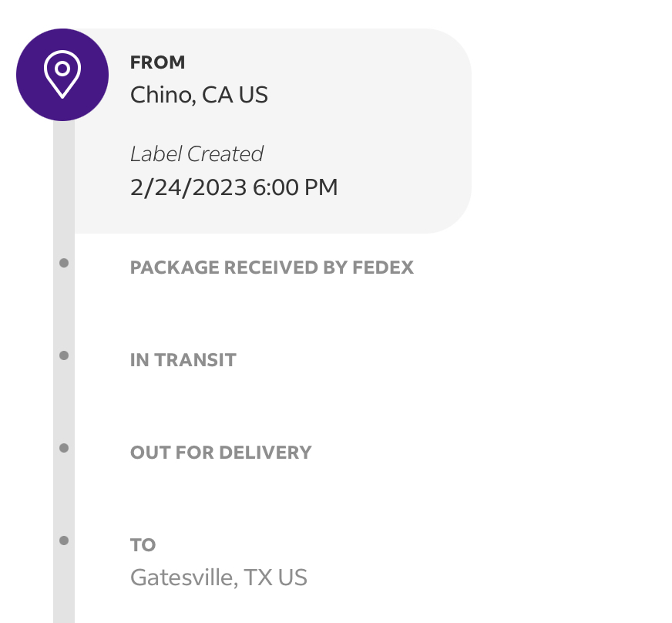Click the gray origin card's empty right side

[401, 131]
